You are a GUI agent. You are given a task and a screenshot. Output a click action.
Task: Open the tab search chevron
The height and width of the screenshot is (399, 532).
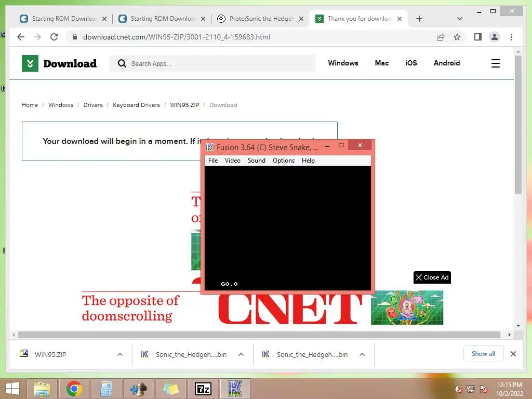(460, 19)
